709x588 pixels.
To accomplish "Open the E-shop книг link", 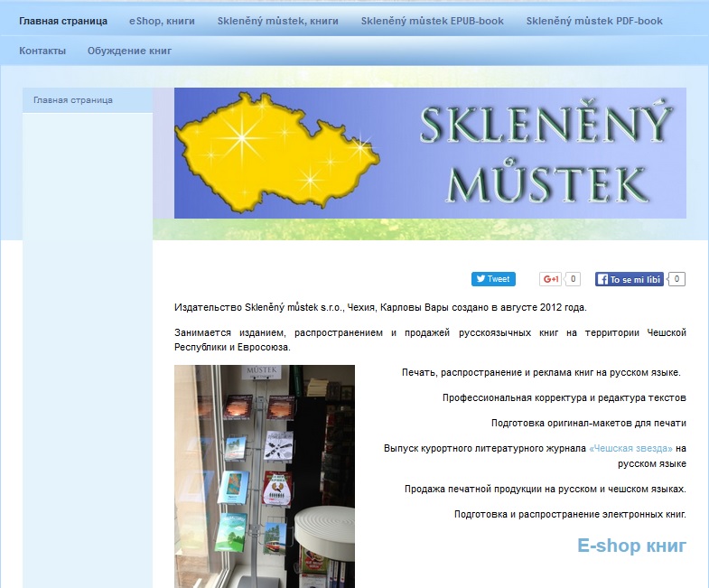I will [631, 546].
